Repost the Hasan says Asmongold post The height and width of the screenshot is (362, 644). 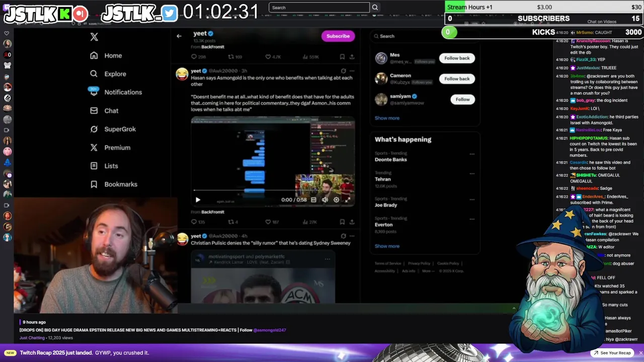233,222
